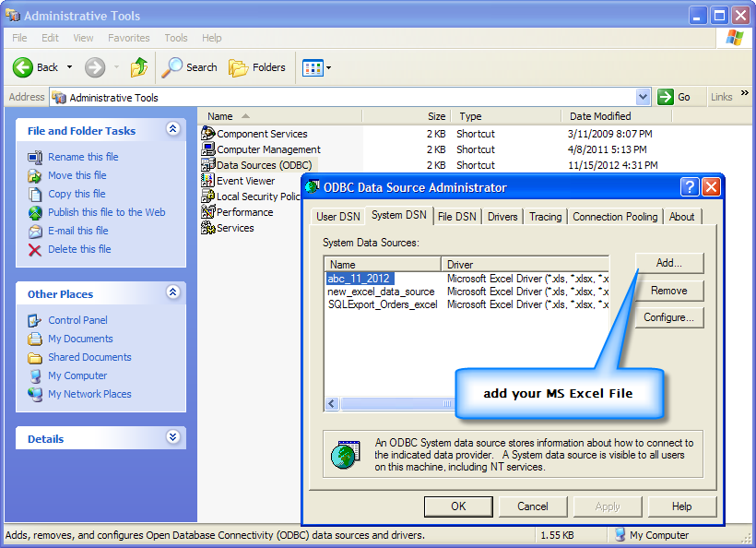Click the ODBC dialog help question-mark icon
756x548 pixels.
pos(690,186)
